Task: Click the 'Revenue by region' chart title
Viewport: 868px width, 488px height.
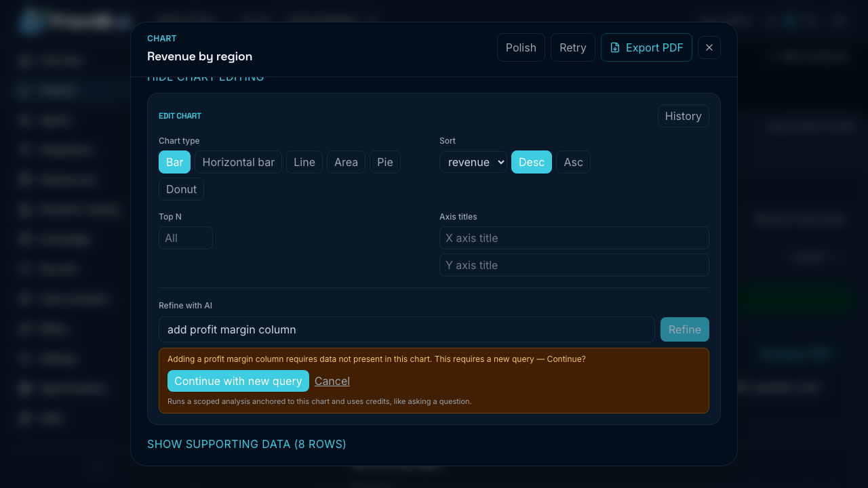Action: pos(199,56)
